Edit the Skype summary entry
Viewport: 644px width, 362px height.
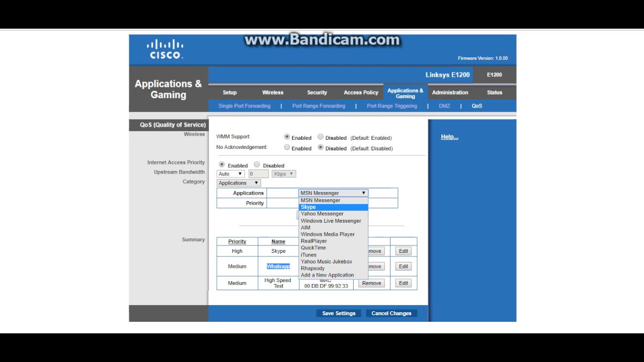[404, 251]
